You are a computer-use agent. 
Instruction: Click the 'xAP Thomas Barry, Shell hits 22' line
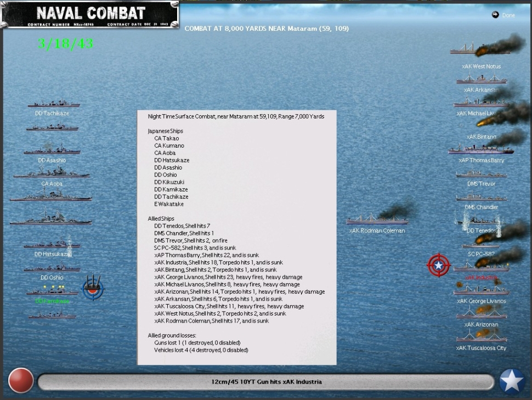[206, 255]
